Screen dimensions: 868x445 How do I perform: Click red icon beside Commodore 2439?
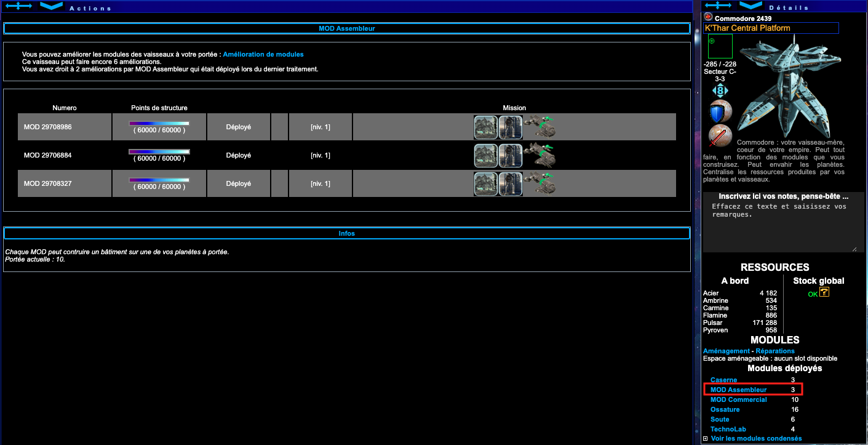tap(708, 17)
